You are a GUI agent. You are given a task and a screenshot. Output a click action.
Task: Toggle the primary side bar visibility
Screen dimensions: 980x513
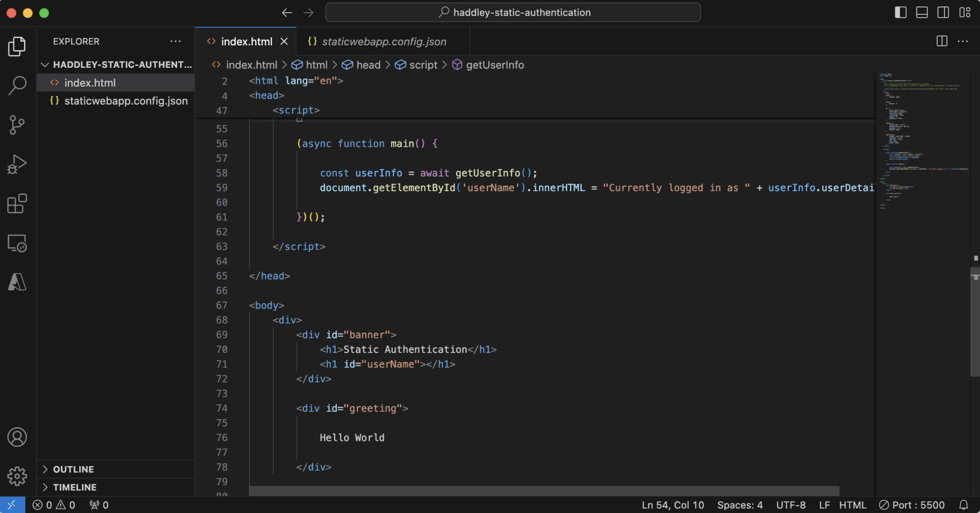pos(900,12)
